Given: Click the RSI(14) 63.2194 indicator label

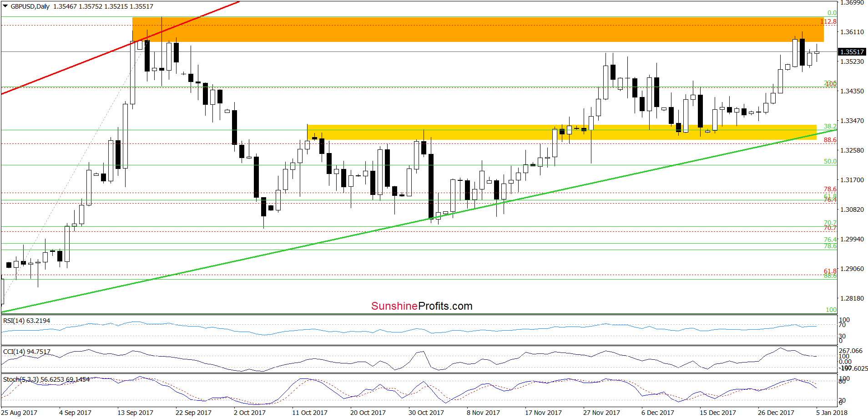Looking at the screenshot, I should pos(26,321).
